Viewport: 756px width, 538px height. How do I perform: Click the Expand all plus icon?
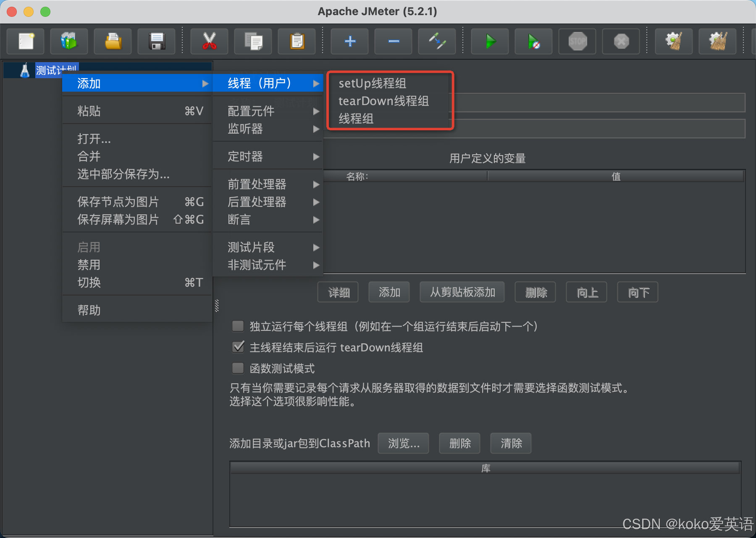(349, 41)
